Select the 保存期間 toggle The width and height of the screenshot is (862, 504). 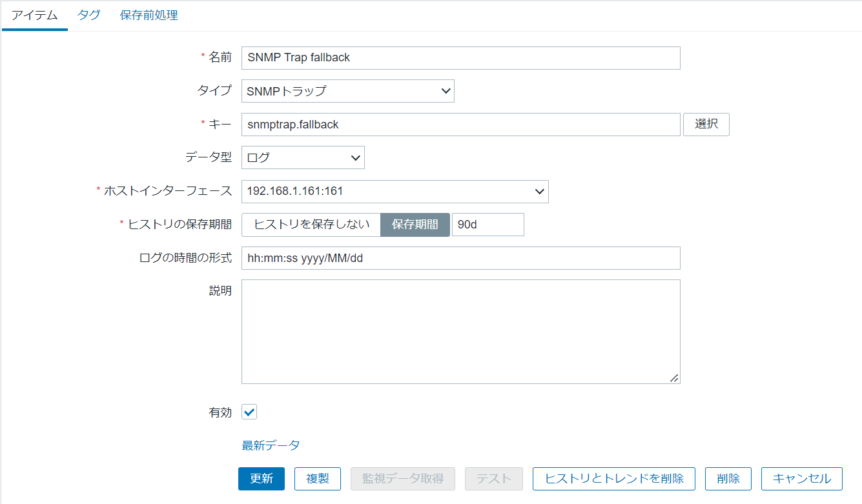pyautogui.click(x=415, y=224)
